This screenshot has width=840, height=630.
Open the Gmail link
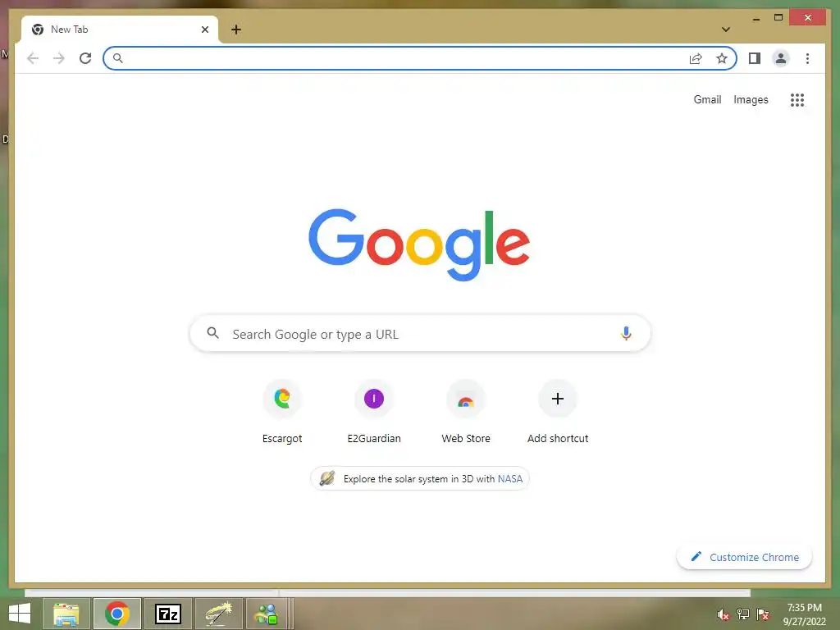click(x=707, y=99)
